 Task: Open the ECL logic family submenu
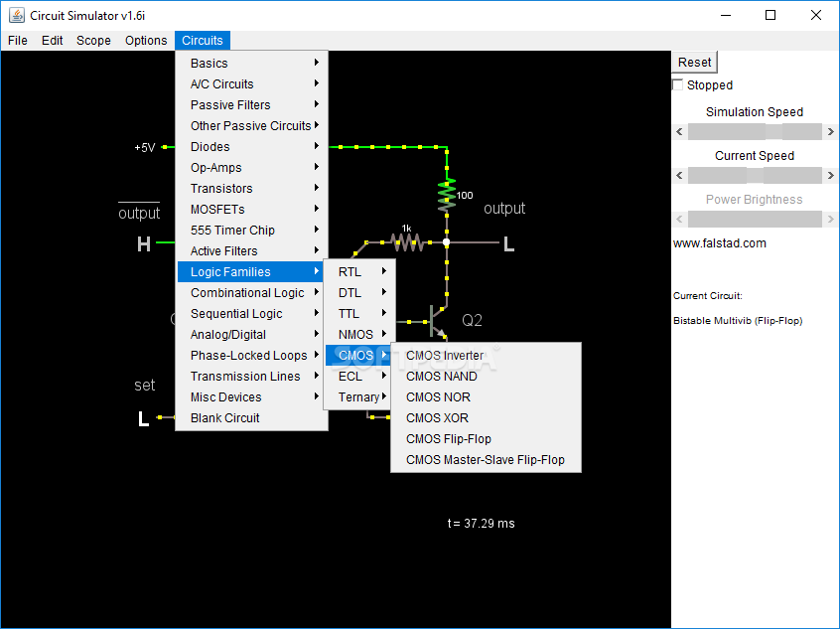click(358, 377)
